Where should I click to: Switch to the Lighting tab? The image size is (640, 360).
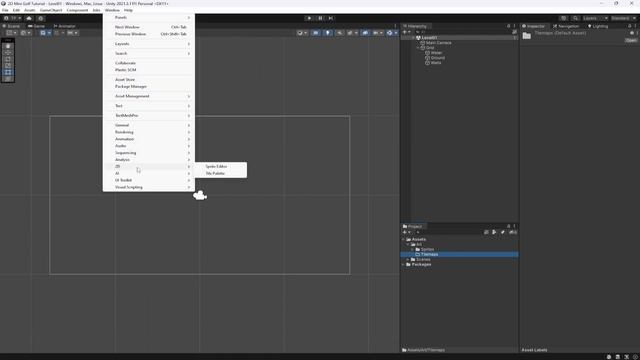point(598,26)
